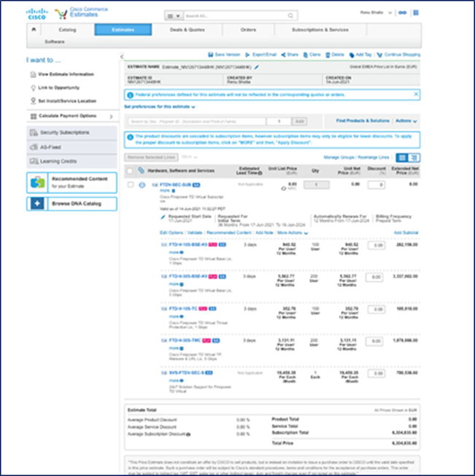475x476 pixels.
Task: Click Add Subtotal link
Action: (x=406, y=233)
